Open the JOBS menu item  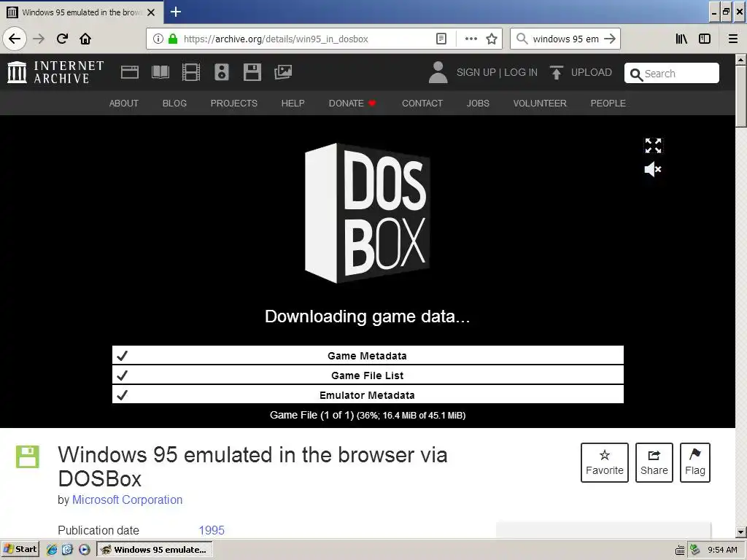(x=478, y=104)
